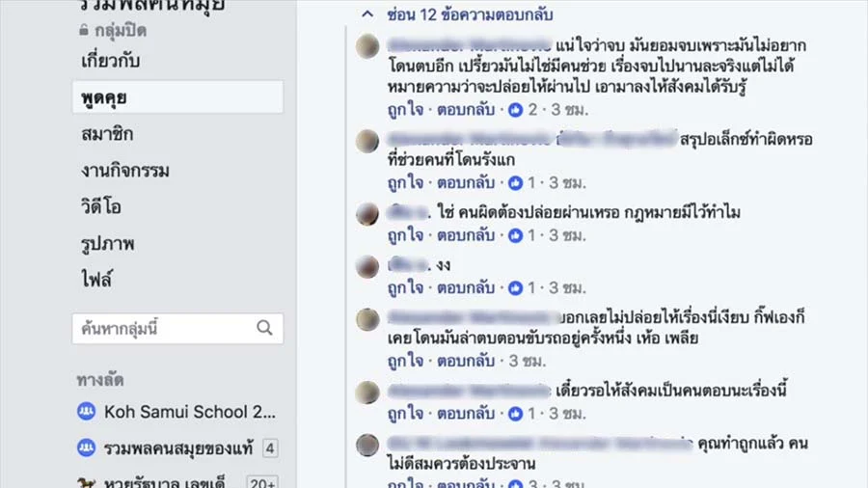The height and width of the screenshot is (488, 868).
Task: Click the like reaction icon showing 2
Action: pyautogui.click(x=515, y=110)
